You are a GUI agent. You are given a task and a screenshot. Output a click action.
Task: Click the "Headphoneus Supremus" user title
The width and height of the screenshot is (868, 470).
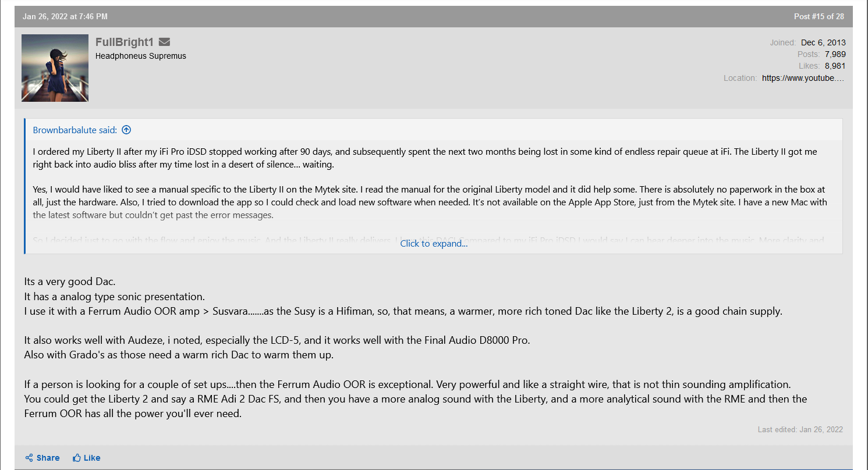[x=141, y=56]
